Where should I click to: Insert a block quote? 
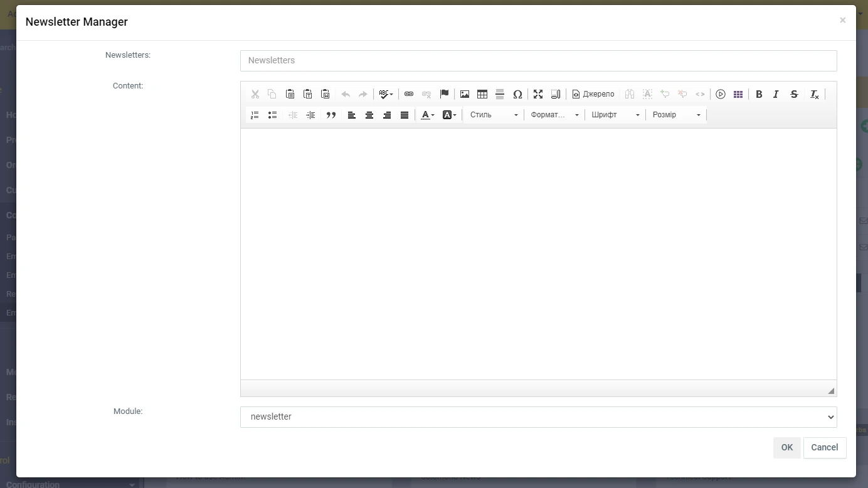(331, 115)
